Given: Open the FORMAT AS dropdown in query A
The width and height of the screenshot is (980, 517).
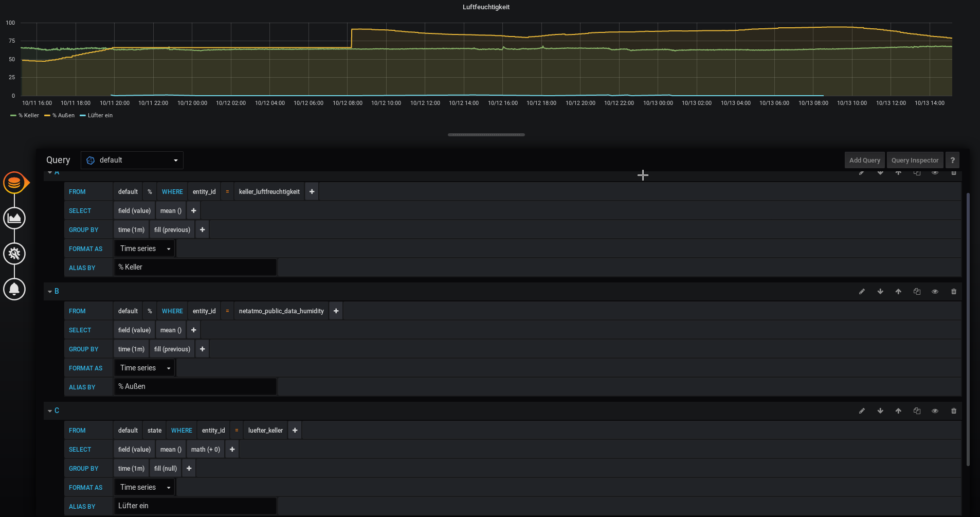Looking at the screenshot, I should pos(144,248).
